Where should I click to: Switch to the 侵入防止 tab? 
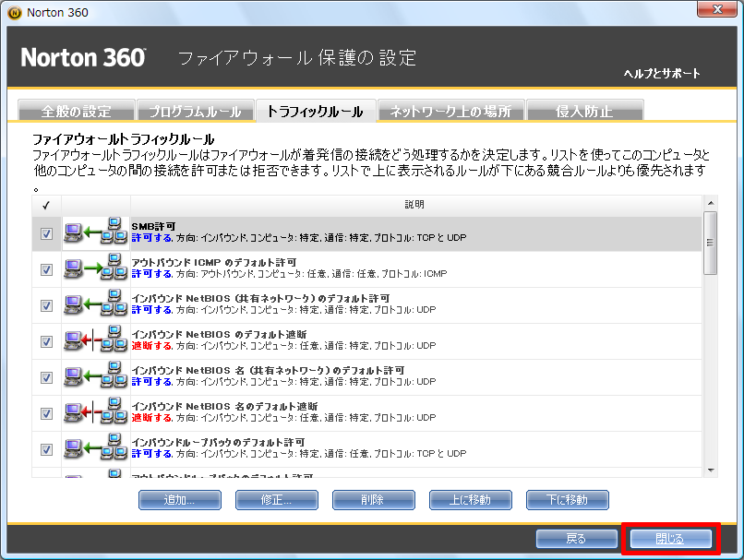583,112
